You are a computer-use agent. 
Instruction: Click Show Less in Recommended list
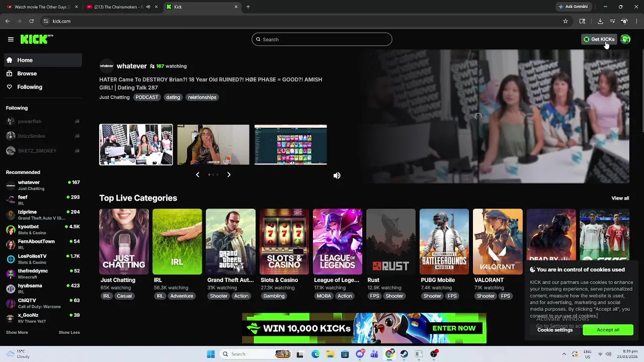[x=69, y=332]
